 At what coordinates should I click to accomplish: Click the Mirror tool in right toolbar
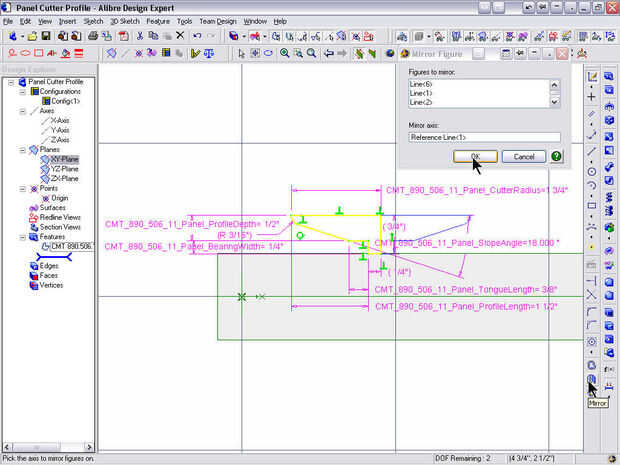pos(592,381)
